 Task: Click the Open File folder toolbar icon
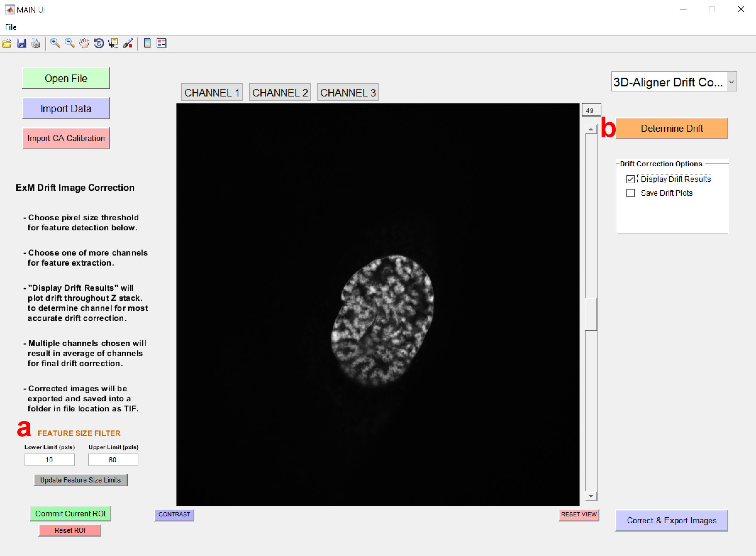[7, 43]
